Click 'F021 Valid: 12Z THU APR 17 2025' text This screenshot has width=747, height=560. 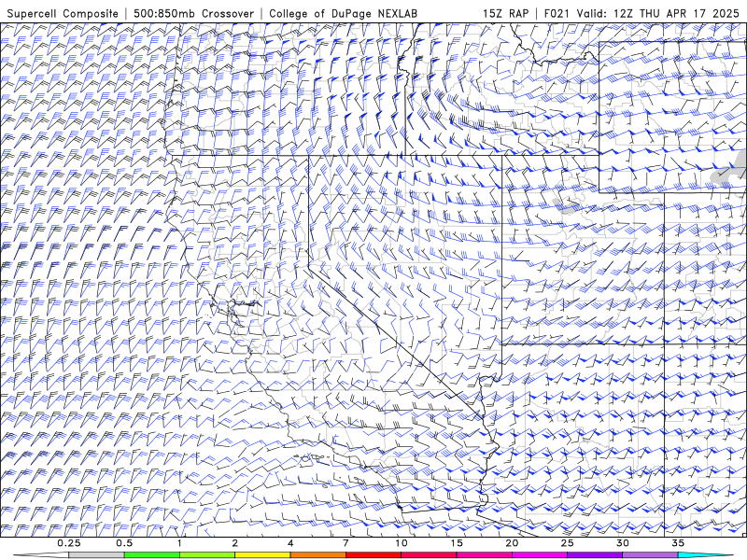(641, 13)
